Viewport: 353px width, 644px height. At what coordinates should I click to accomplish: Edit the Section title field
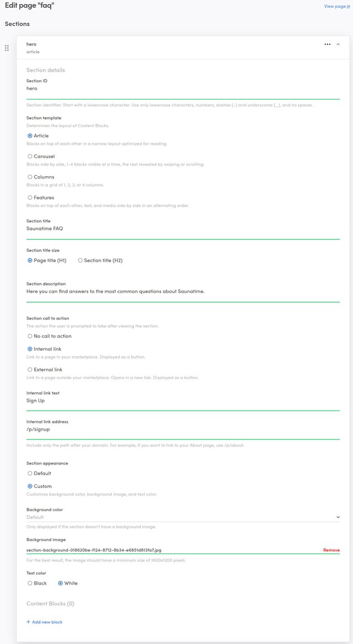[183, 229]
